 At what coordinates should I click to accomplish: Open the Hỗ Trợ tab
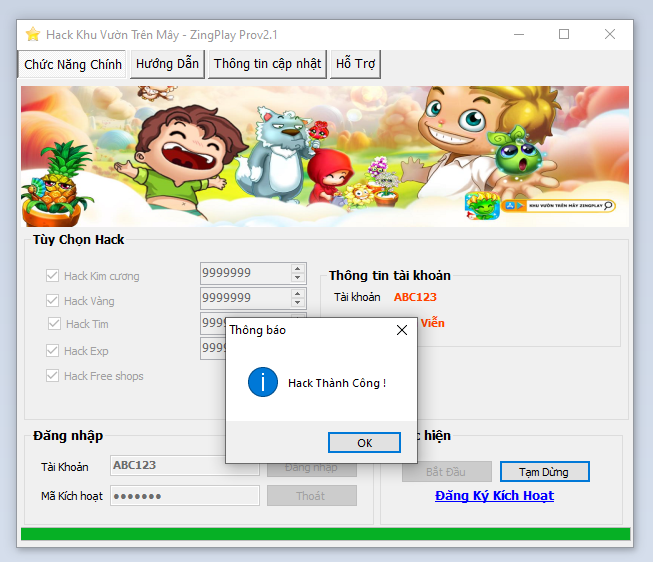[x=355, y=64]
